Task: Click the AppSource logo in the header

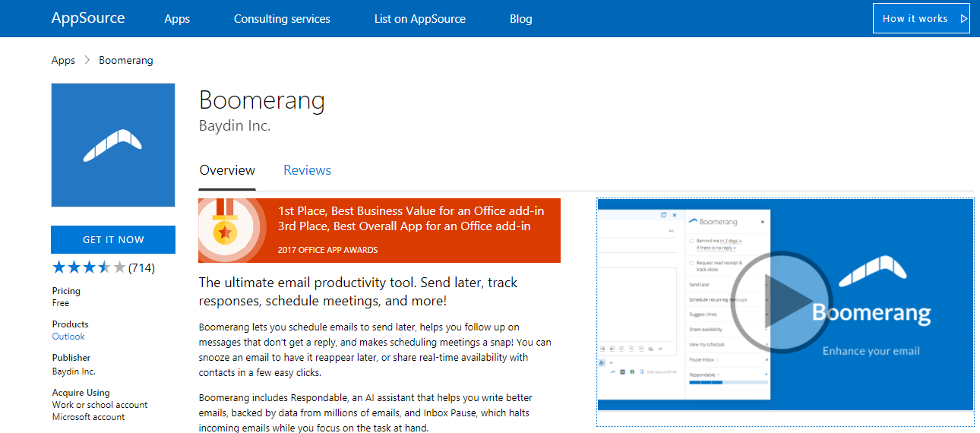Action: (x=88, y=18)
